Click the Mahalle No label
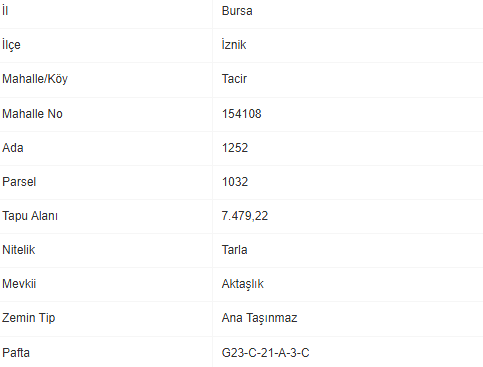The height and width of the screenshot is (367, 483). [x=32, y=114]
